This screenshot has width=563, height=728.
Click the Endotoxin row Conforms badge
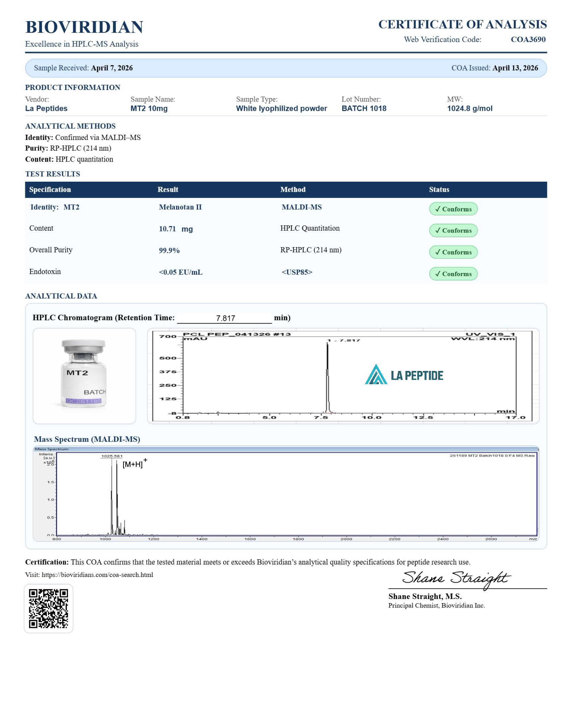point(453,274)
